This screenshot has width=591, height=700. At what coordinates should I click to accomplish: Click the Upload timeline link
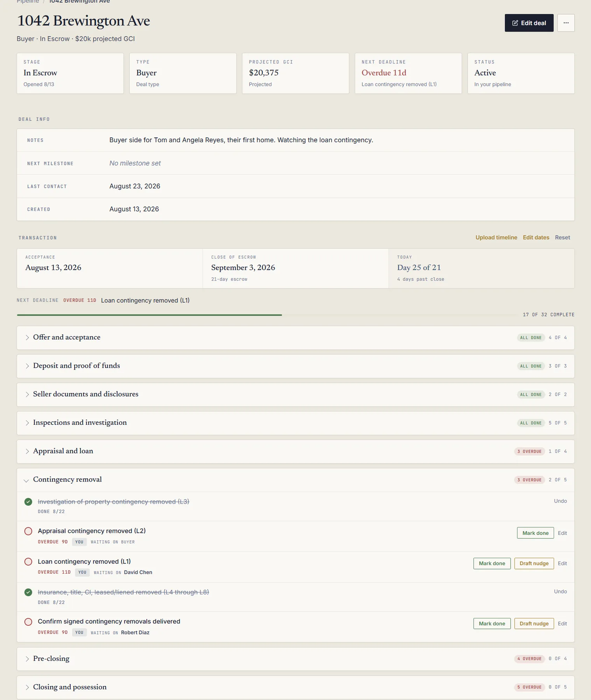coord(496,237)
